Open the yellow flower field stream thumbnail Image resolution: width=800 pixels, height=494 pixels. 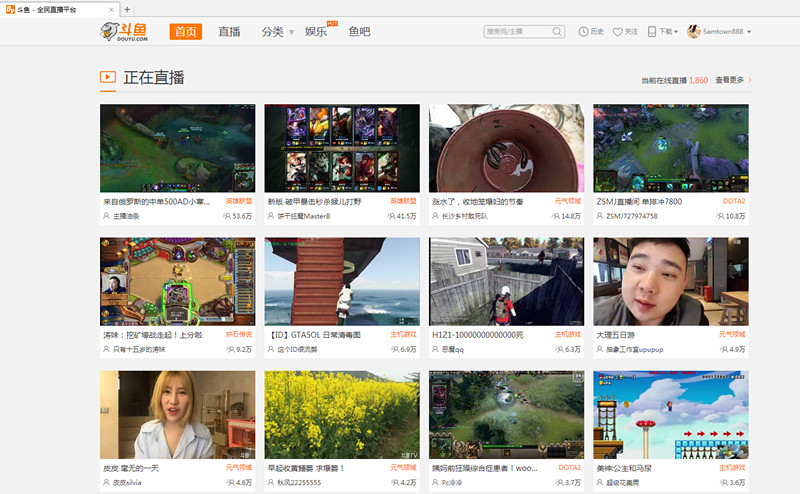click(x=342, y=414)
